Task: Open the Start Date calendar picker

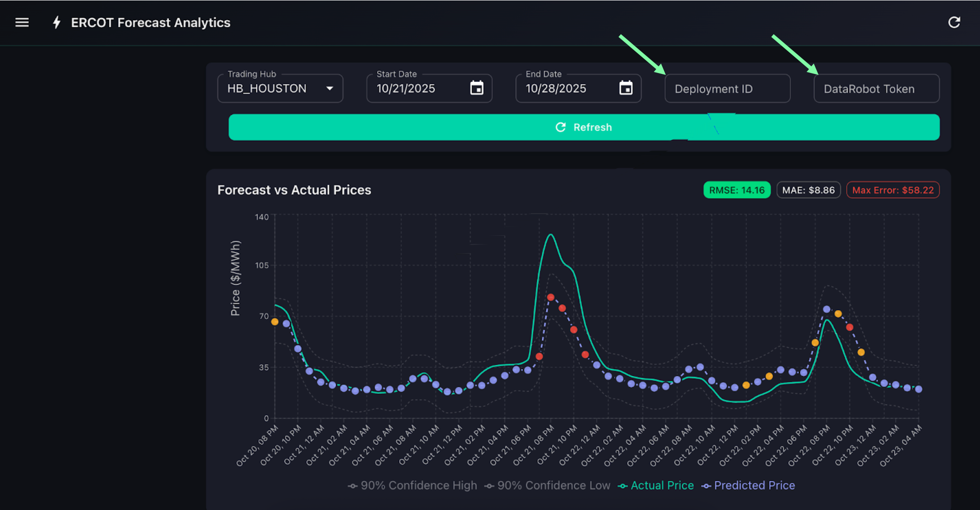Action: 477,88
